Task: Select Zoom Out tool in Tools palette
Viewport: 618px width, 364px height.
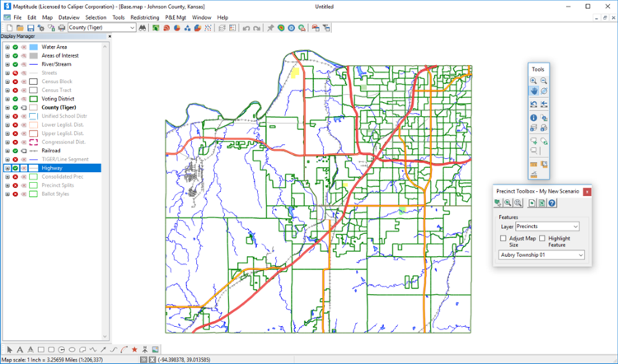Action: (x=544, y=81)
